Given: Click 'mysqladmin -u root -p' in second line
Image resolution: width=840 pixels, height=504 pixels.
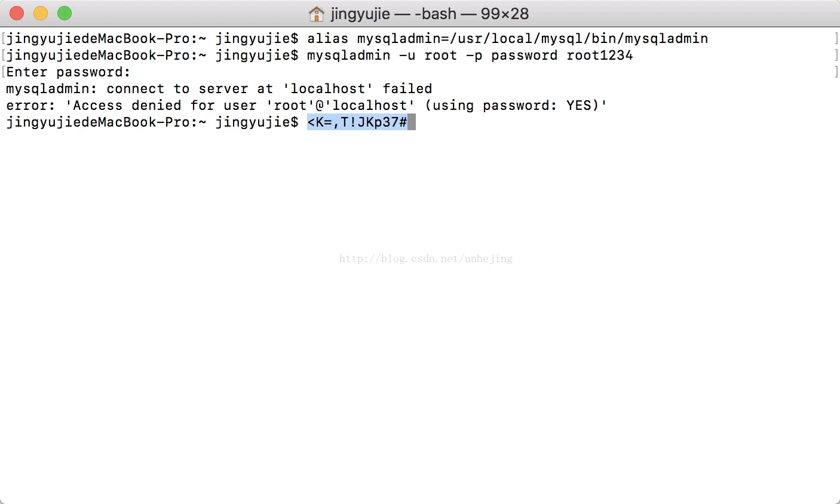Looking at the screenshot, I should click(x=395, y=56).
